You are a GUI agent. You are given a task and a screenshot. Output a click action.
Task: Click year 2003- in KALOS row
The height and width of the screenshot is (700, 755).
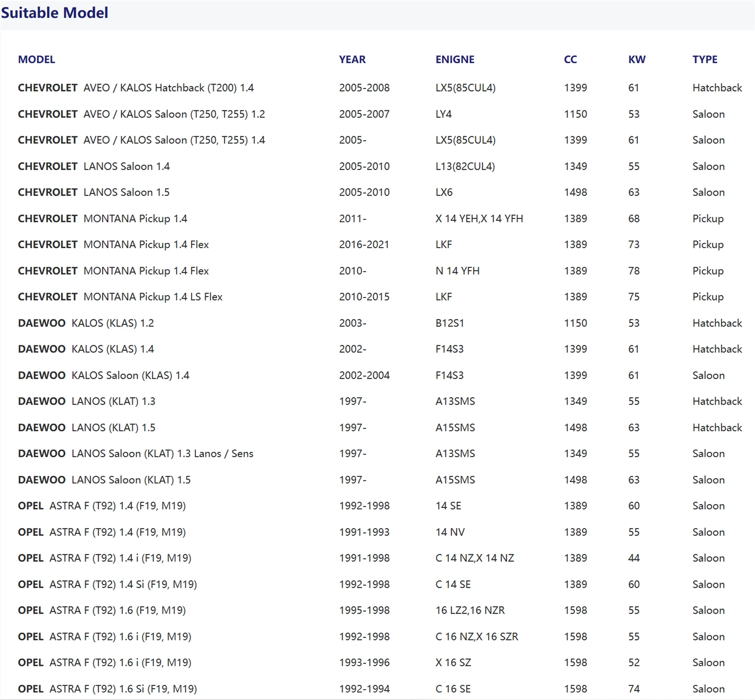[352, 323]
